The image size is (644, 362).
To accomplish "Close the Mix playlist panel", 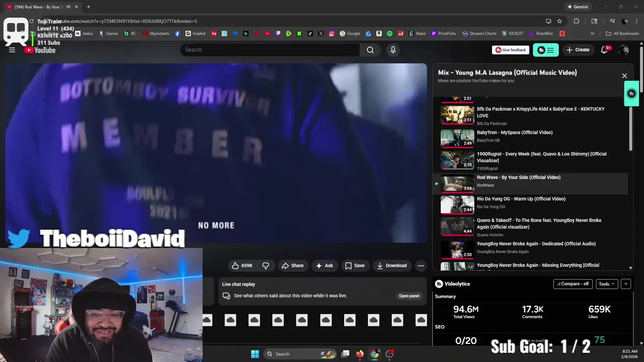I will coord(624,76).
